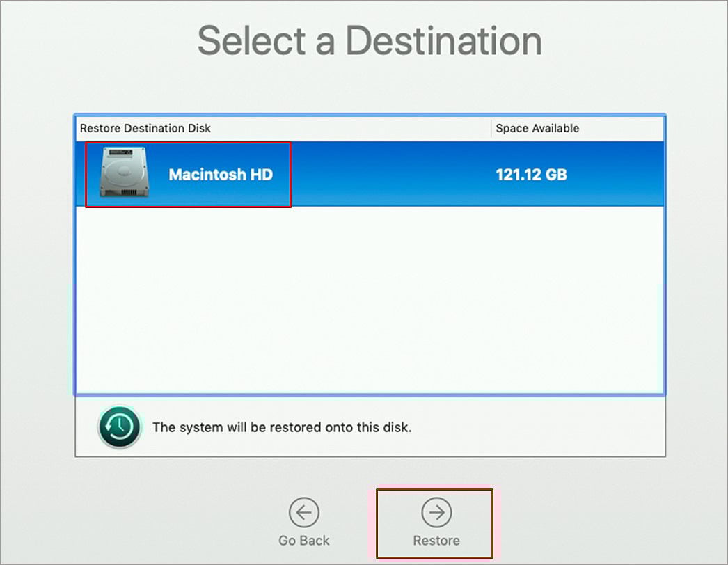
Task: Click the Go Back arrow icon
Action: tap(304, 513)
